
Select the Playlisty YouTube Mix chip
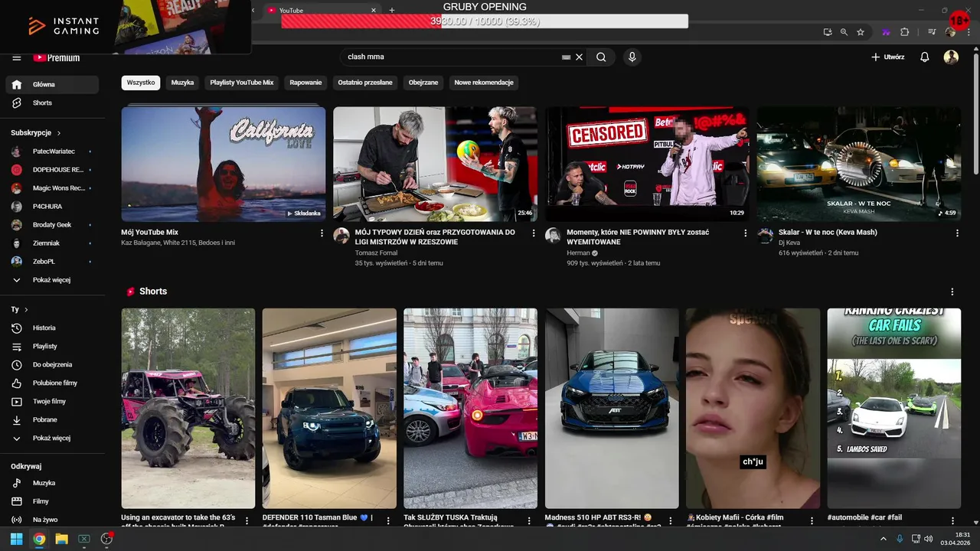click(242, 82)
